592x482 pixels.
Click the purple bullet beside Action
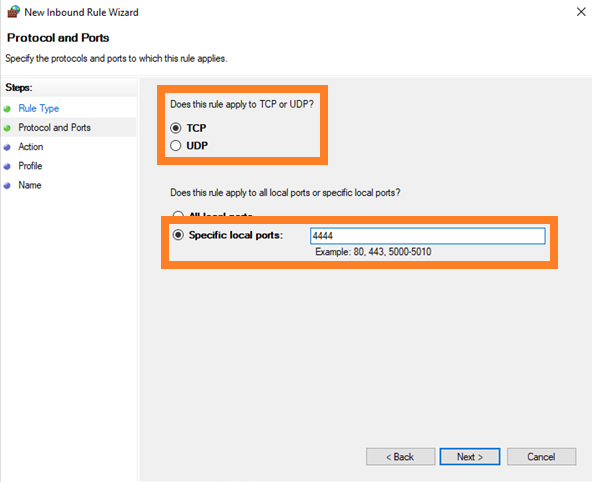pyautogui.click(x=7, y=148)
